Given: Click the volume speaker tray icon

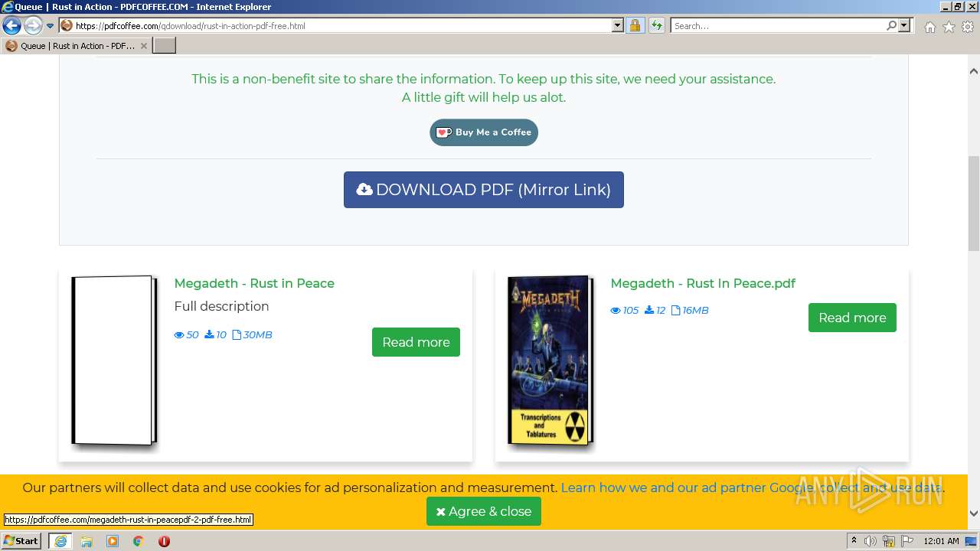Looking at the screenshot, I should point(870,541).
